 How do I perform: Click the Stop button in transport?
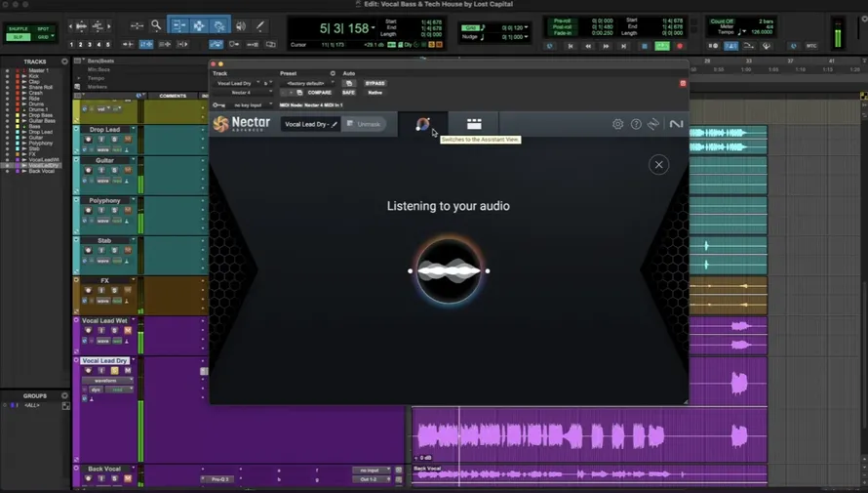click(x=644, y=46)
